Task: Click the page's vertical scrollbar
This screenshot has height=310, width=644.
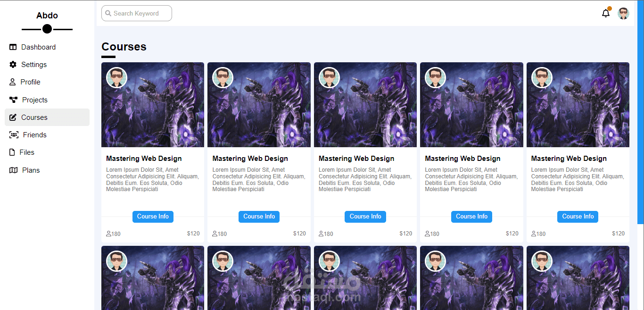Action: pos(641,112)
